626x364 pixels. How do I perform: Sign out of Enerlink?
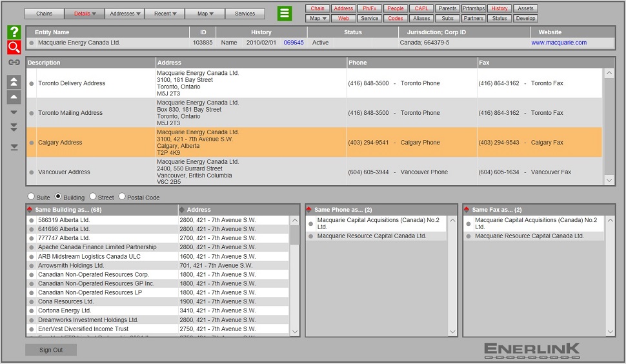point(51,350)
